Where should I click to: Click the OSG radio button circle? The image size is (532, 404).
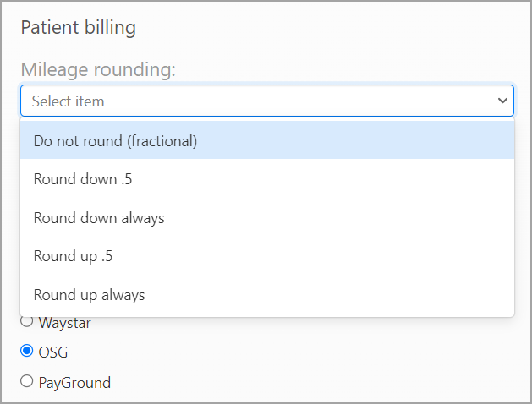tap(27, 352)
